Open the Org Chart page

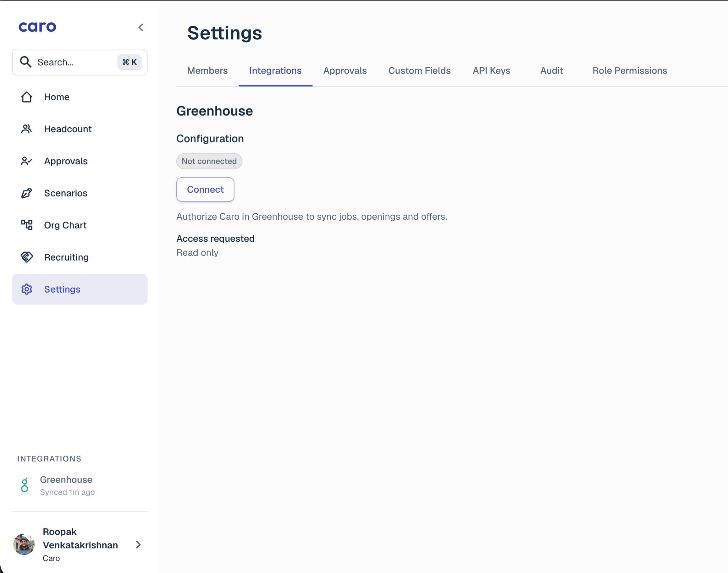point(65,225)
